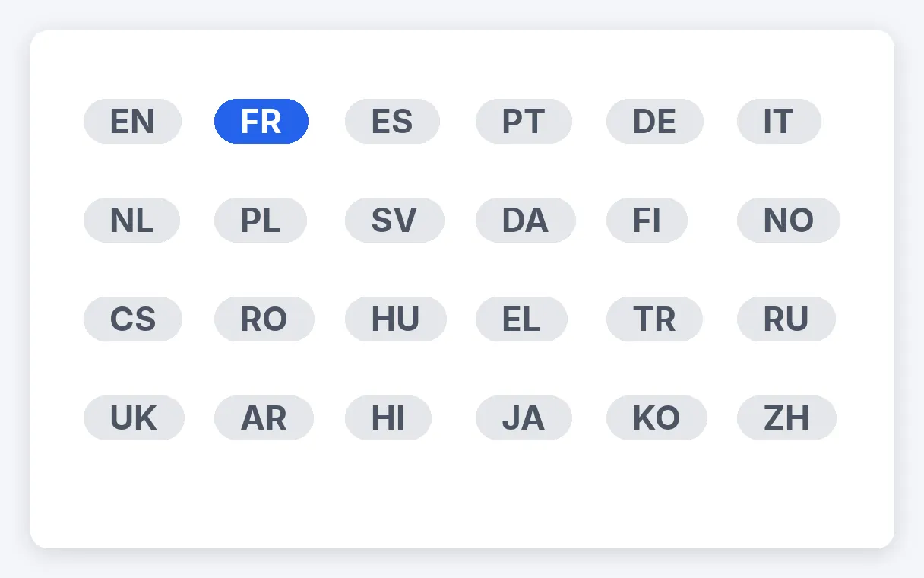This screenshot has width=924, height=578.
Task: Click the DE language chip
Action: (655, 121)
